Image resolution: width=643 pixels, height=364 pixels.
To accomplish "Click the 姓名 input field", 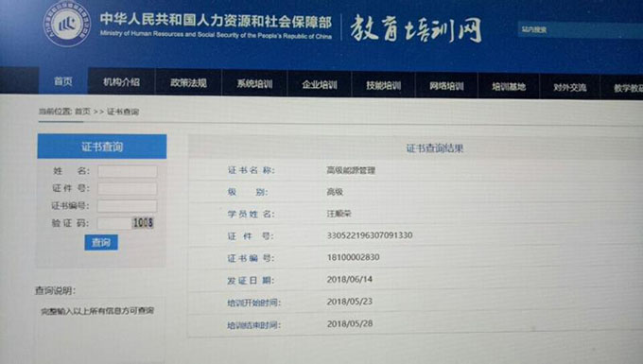I will click(128, 171).
